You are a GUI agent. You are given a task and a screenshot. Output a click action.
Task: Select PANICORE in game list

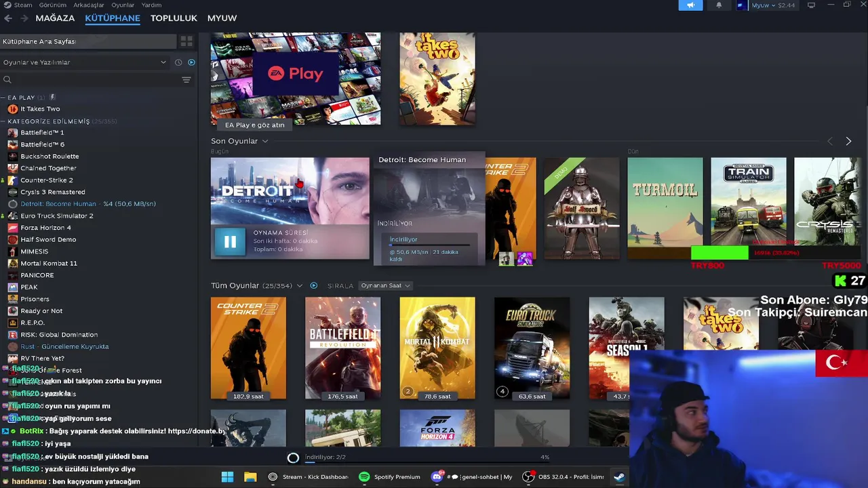pyautogui.click(x=37, y=275)
